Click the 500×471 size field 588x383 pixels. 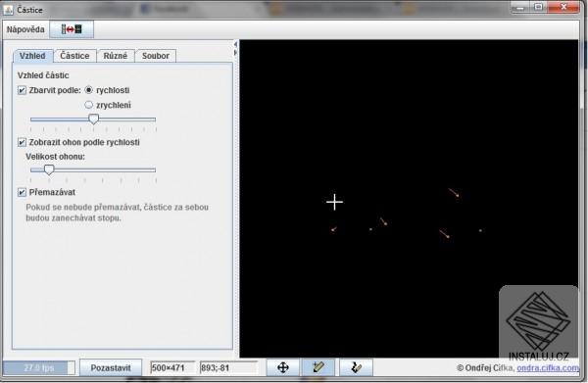[x=172, y=368]
